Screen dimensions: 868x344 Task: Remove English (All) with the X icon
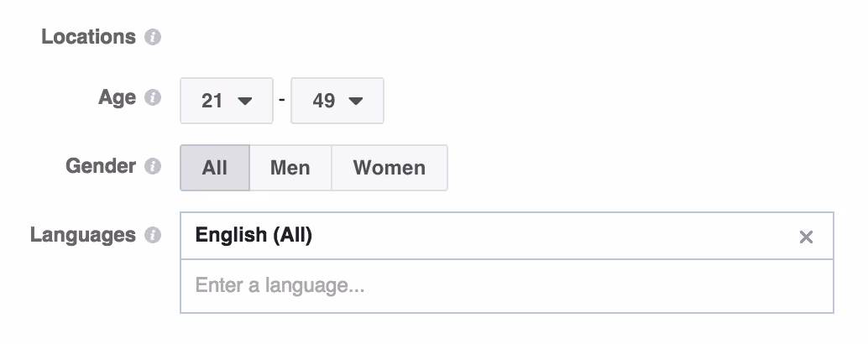coord(806,237)
